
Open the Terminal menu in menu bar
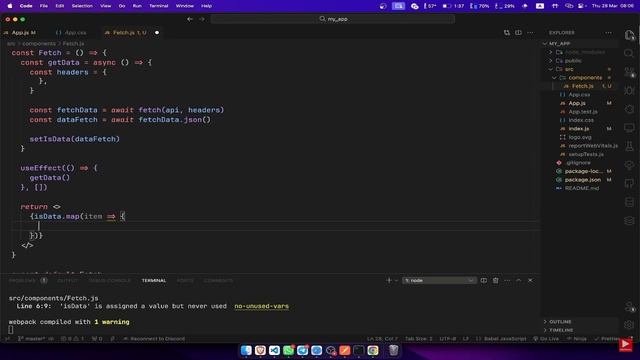[x=158, y=6]
